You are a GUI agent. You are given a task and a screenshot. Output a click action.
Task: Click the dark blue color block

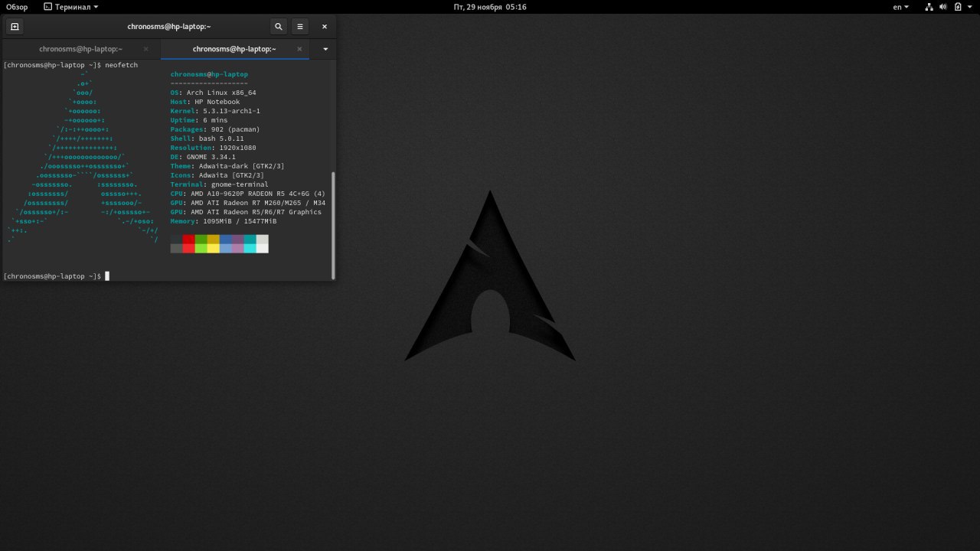(226, 239)
